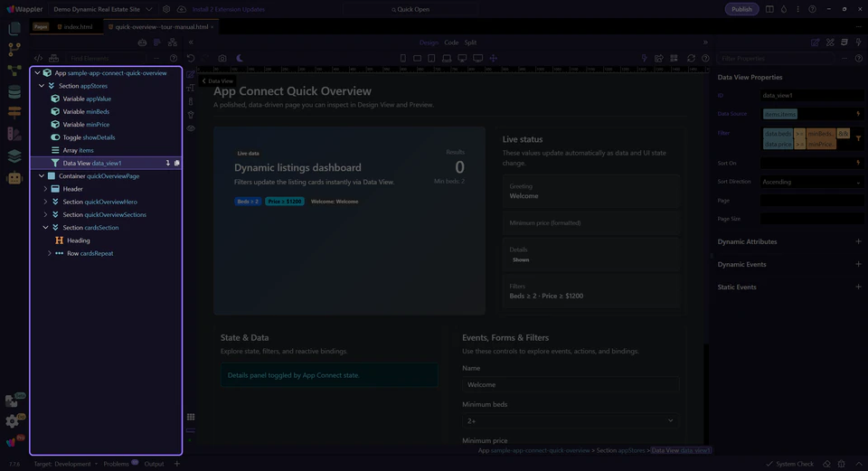Viewport: 868px width, 471px height.
Task: Collapse the App sample-app-connect-quick-overview node
Action: [x=38, y=73]
